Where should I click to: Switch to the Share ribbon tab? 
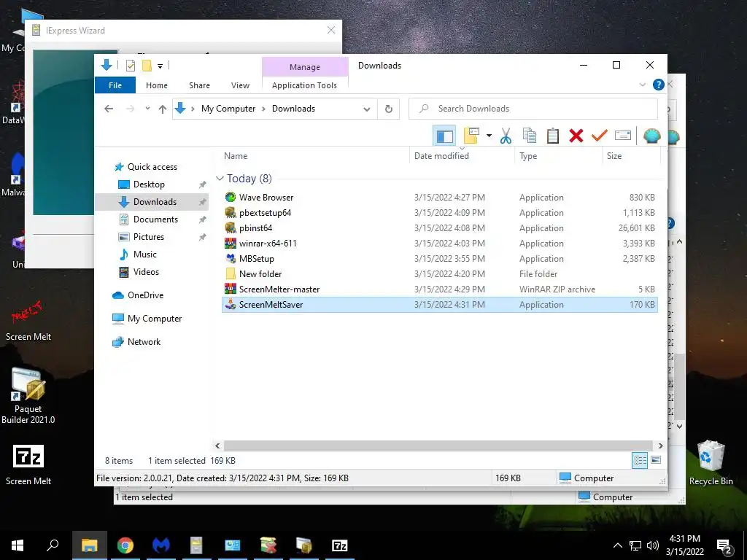click(199, 85)
